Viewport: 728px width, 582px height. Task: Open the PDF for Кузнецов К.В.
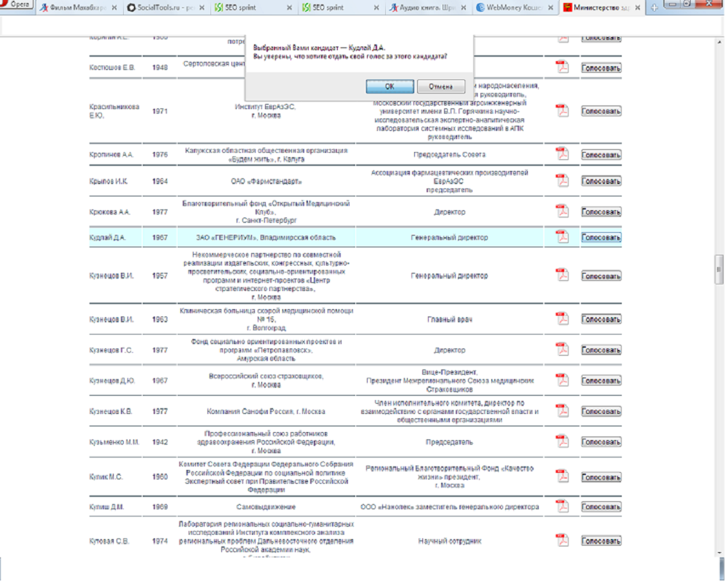(562, 410)
